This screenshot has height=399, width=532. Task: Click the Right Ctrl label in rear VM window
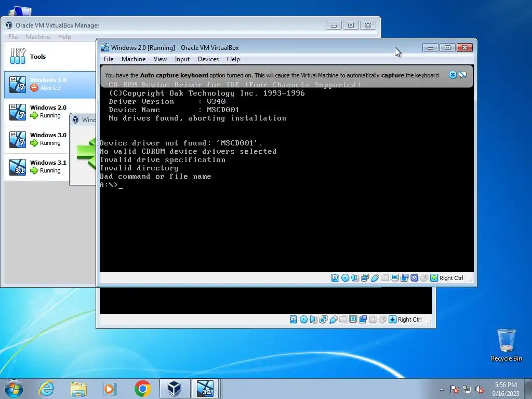tap(409, 320)
